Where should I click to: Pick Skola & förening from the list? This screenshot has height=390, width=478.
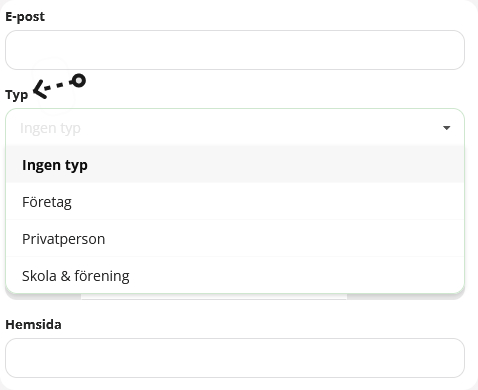point(76,276)
